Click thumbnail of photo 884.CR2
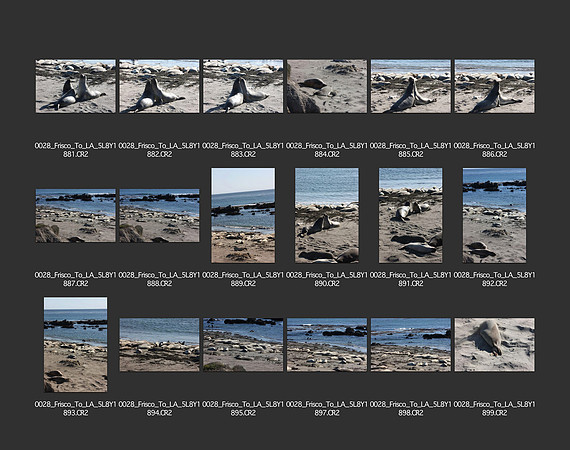Screen dimensions: 570x450 click(327, 86)
